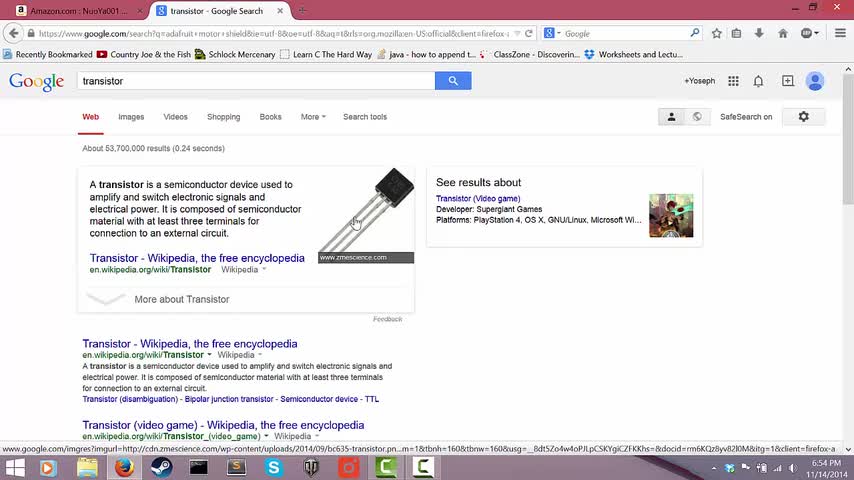Open the Downloads arrow icon
The image size is (854, 480).
coord(759,33)
